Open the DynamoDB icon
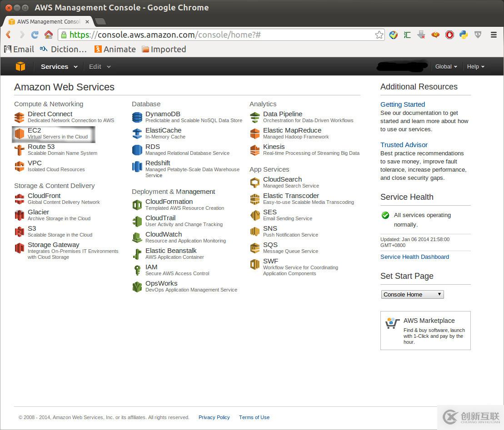 click(137, 117)
